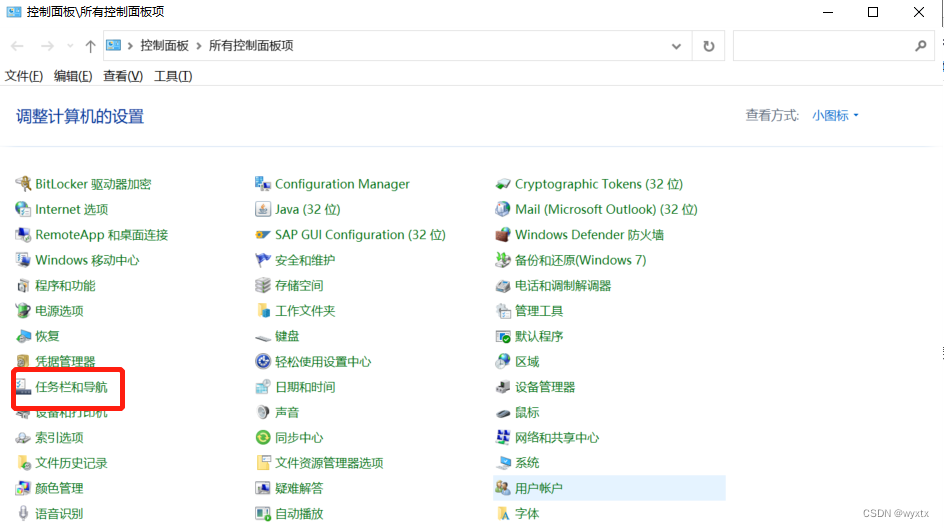
Task: Click Windows Defender 防火墙 icon
Action: [x=503, y=234]
